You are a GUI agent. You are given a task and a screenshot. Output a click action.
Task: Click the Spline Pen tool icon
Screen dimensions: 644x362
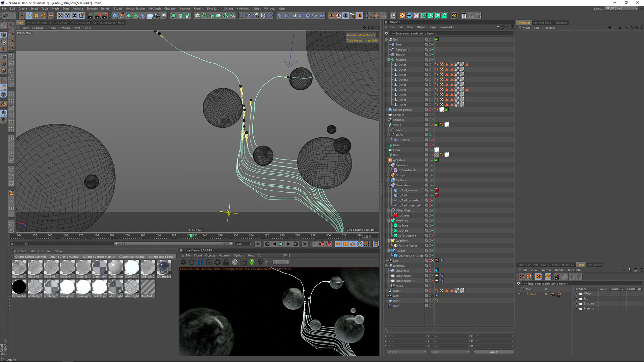coord(122,15)
